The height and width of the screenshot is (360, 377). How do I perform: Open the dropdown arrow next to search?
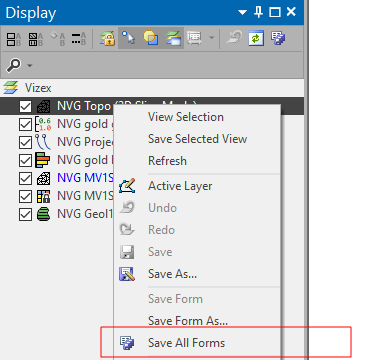click(30, 65)
